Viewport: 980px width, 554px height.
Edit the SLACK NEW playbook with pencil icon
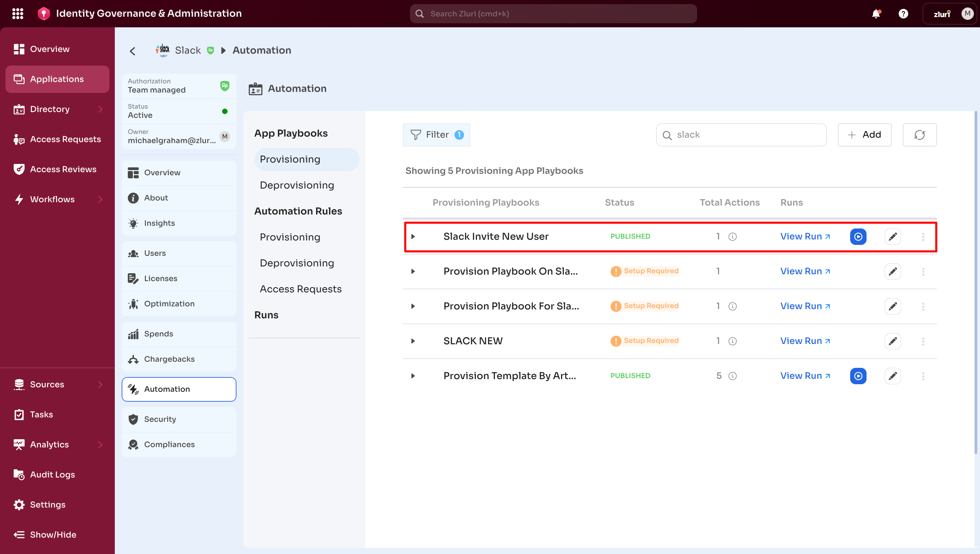pyautogui.click(x=893, y=341)
